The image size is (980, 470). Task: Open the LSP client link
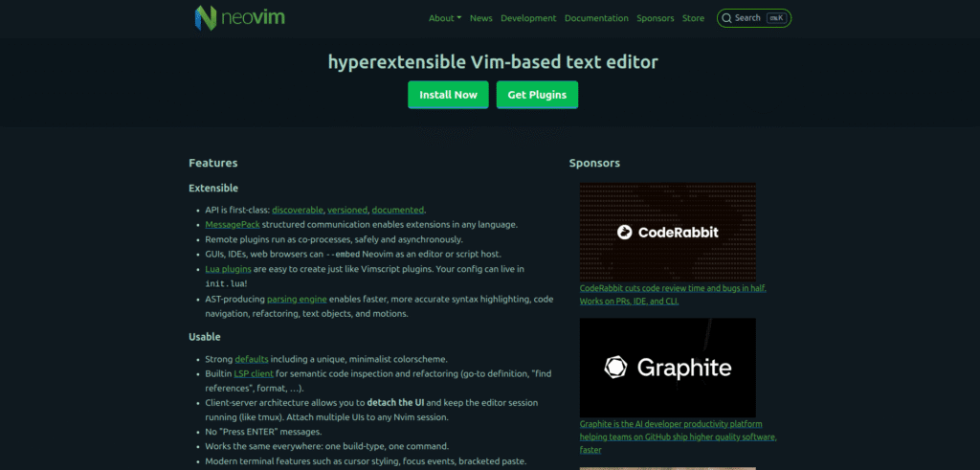[x=256, y=373]
